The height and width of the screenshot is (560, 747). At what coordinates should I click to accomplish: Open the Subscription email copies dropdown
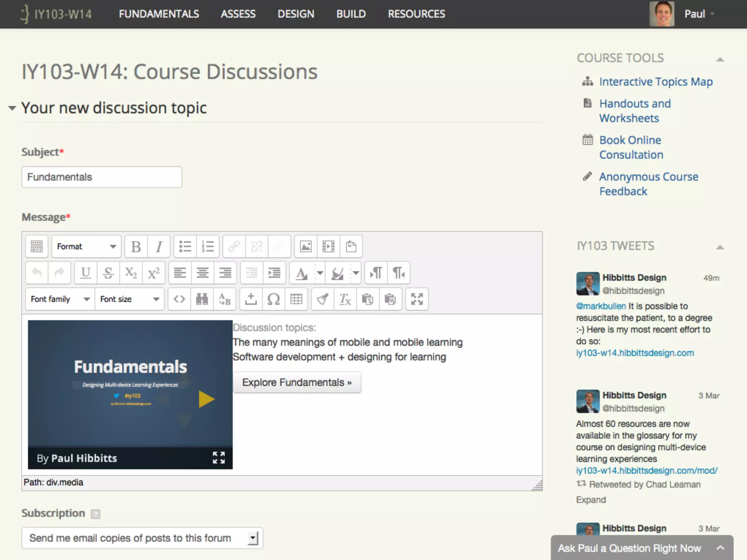[142, 538]
